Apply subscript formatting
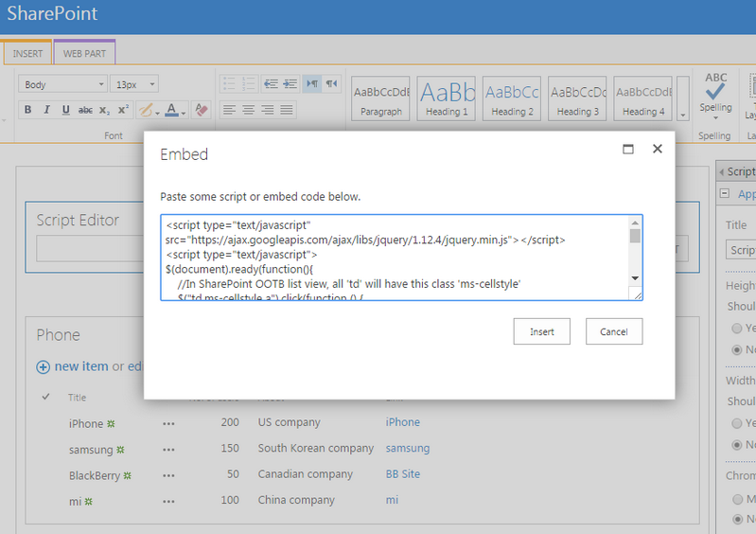 [104, 110]
